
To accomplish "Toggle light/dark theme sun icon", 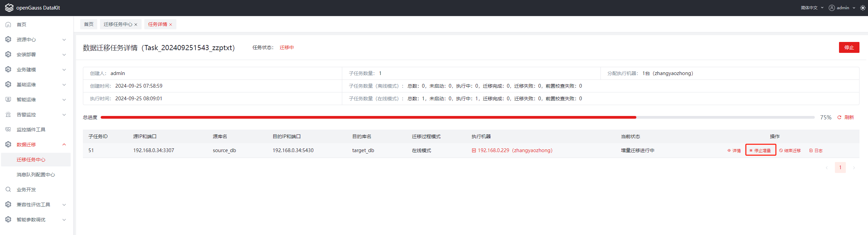I will pyautogui.click(x=863, y=8).
